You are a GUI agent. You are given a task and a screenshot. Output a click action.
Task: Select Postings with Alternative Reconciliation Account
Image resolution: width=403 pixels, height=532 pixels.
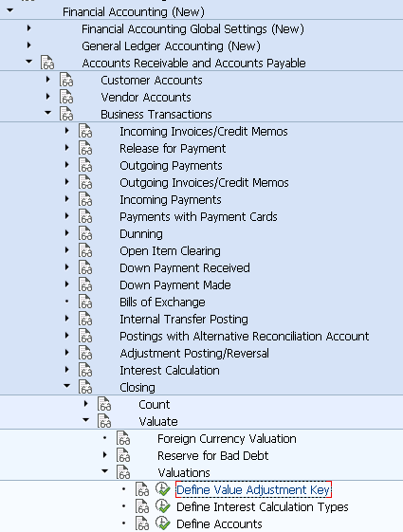[x=245, y=337]
